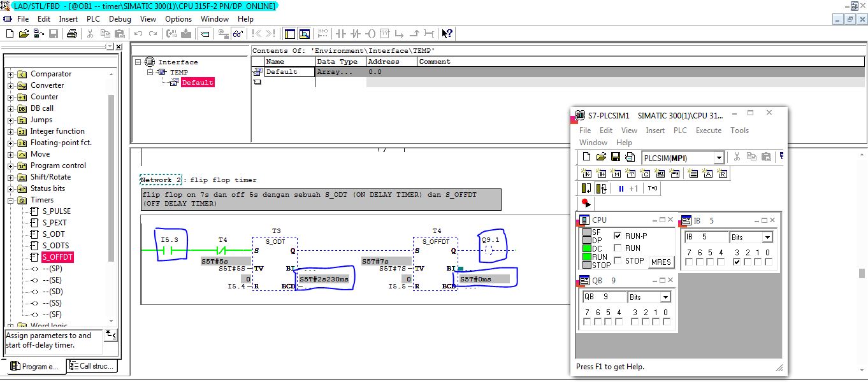Click the PLCSIM Pause icon

point(621,188)
